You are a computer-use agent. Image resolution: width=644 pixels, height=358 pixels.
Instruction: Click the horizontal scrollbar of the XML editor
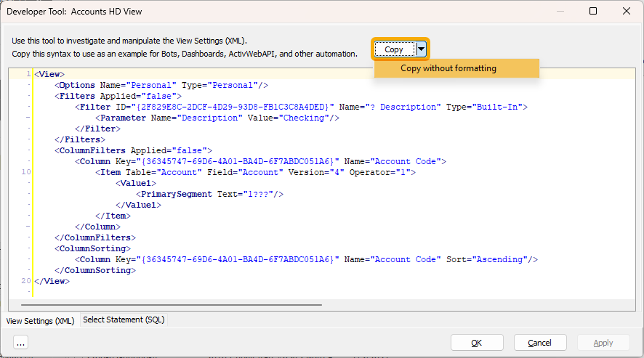point(172,305)
